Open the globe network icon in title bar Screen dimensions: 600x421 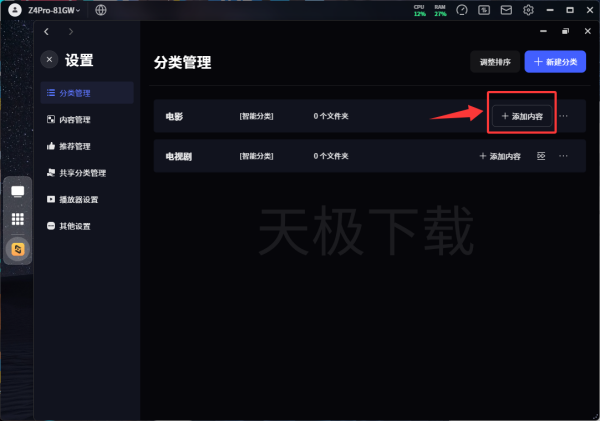102,10
